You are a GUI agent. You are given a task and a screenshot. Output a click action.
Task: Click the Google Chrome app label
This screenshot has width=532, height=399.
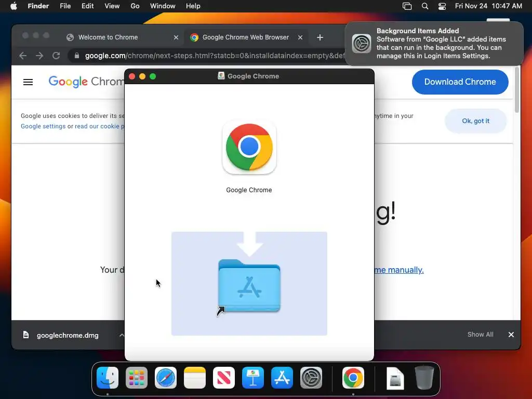(x=249, y=190)
